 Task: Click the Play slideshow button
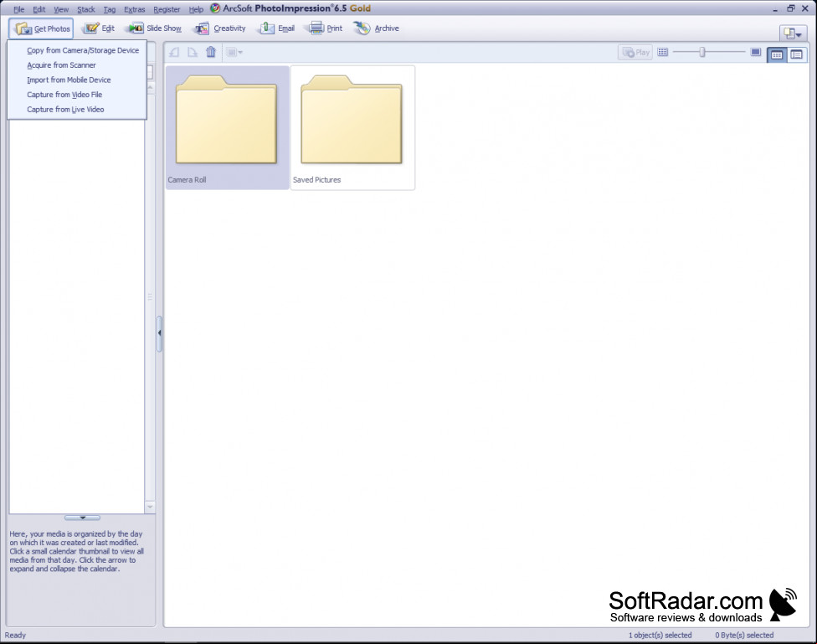(x=635, y=52)
